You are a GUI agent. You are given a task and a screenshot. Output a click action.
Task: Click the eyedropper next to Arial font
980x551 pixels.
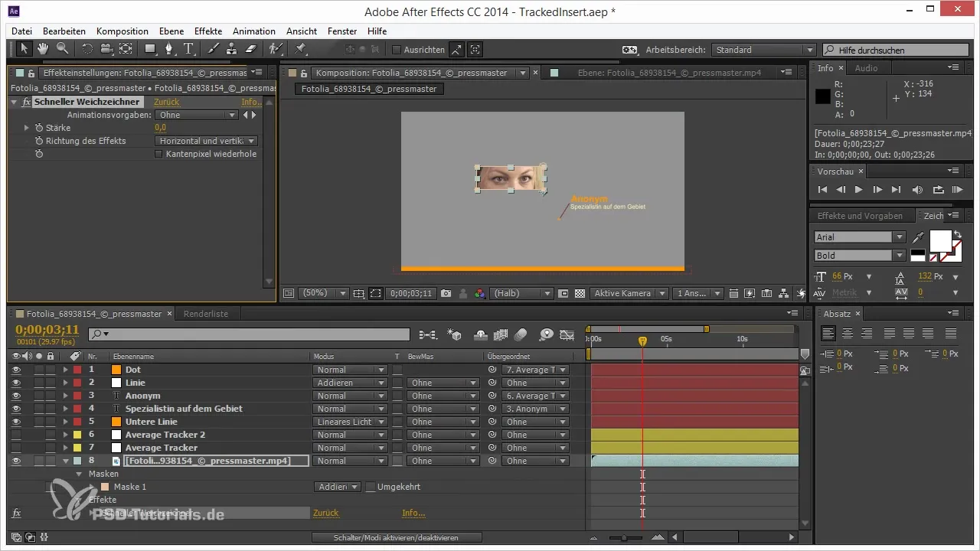click(918, 237)
